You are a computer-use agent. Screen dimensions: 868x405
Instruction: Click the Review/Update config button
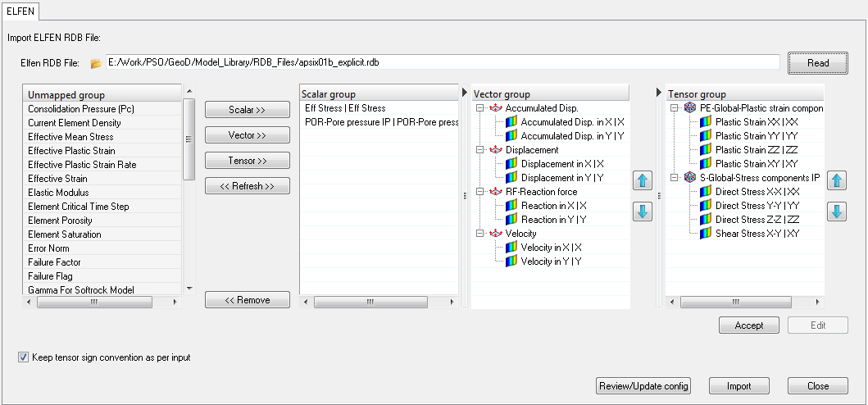click(643, 385)
